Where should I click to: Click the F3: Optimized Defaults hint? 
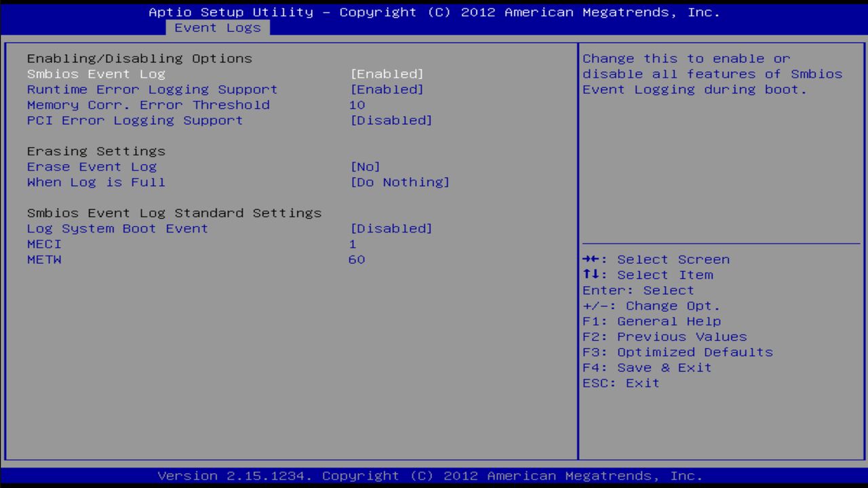677,353
